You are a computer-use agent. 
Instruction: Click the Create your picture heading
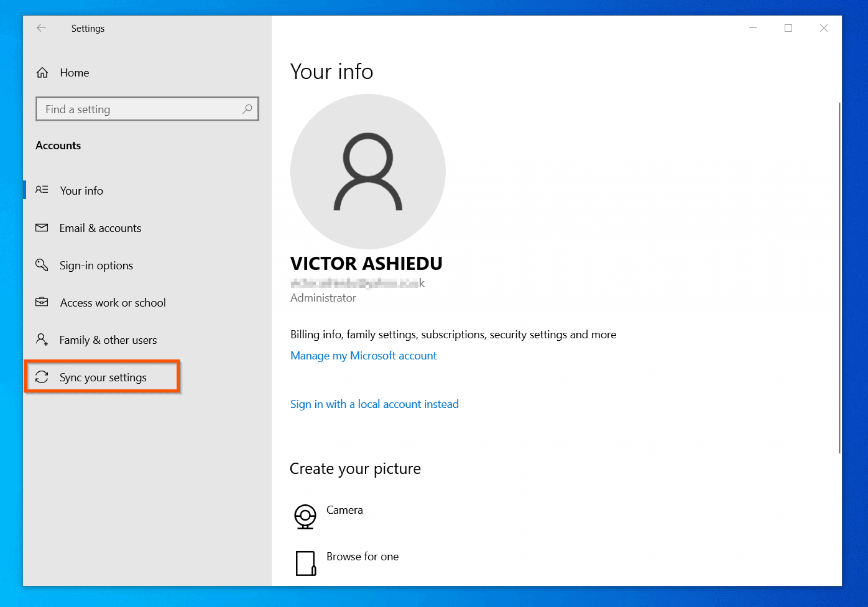(x=355, y=468)
